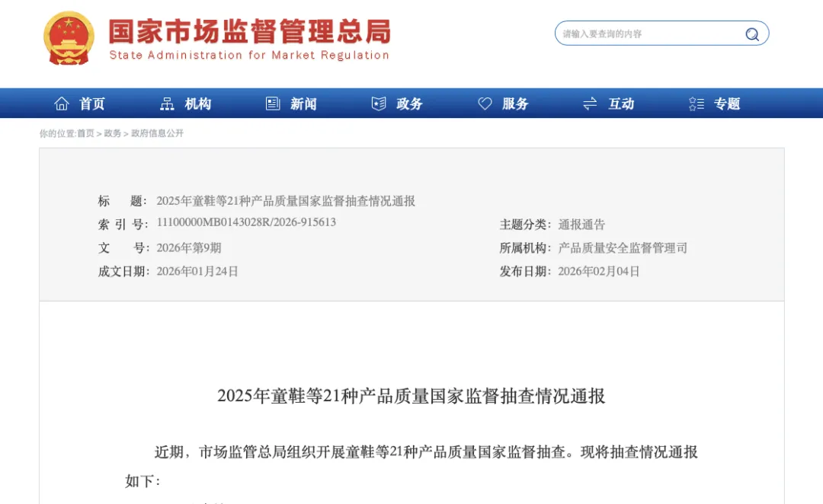Click the arrows icon beside 互动
Screen dimensions: 823x504
(590, 104)
